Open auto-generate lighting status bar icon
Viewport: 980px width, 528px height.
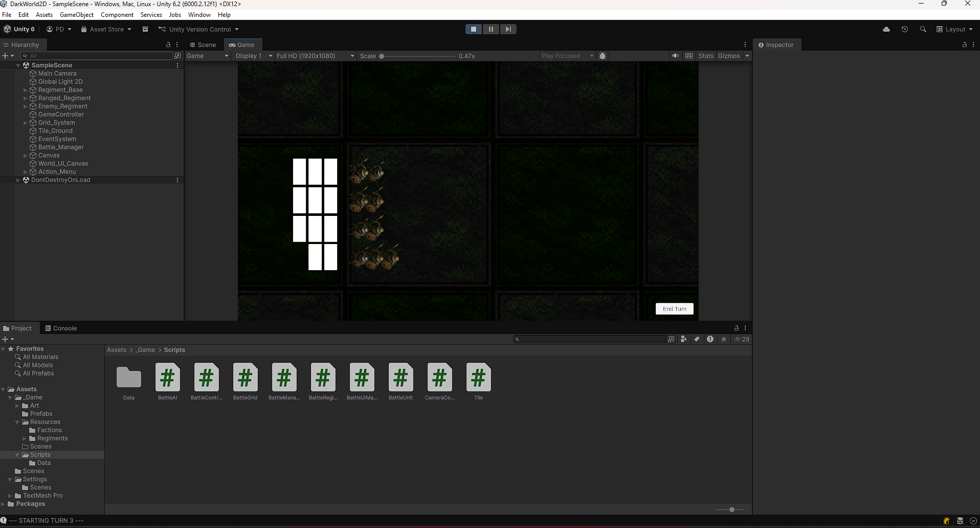pos(947,521)
